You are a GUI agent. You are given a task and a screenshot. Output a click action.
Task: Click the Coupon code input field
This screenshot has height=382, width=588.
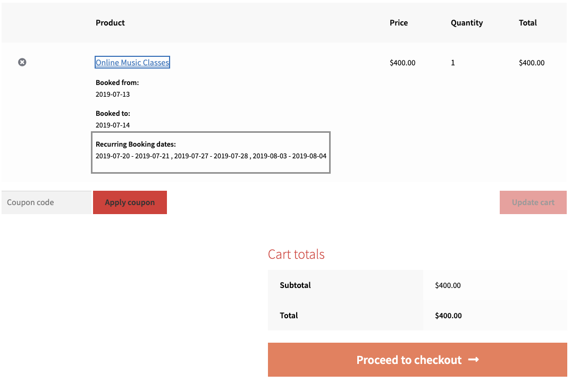click(46, 202)
